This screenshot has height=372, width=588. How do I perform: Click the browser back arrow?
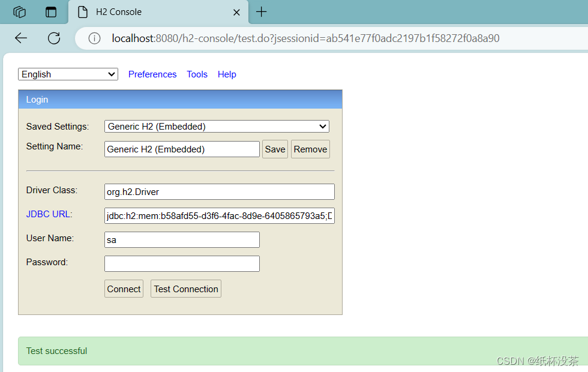point(20,38)
